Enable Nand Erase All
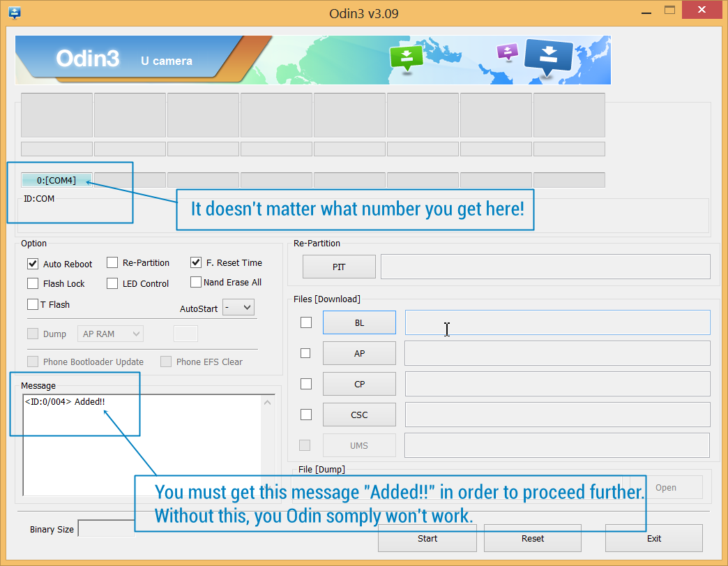This screenshot has width=728, height=566. pos(196,283)
